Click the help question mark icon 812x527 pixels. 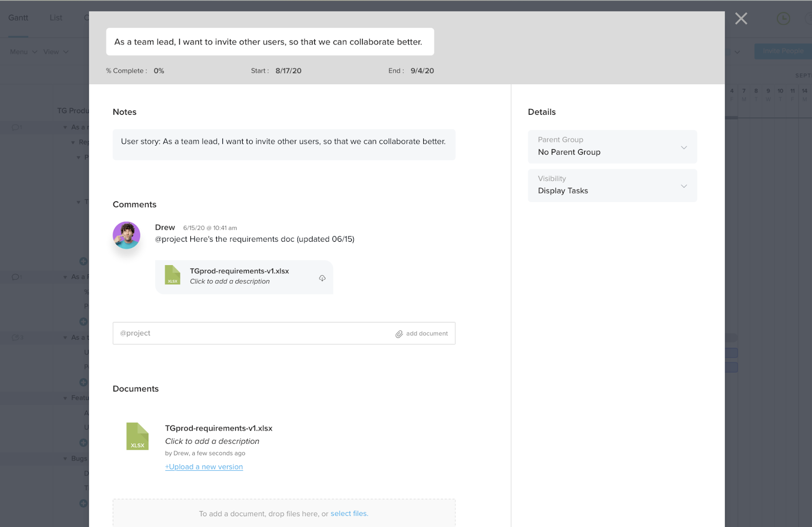(x=809, y=18)
